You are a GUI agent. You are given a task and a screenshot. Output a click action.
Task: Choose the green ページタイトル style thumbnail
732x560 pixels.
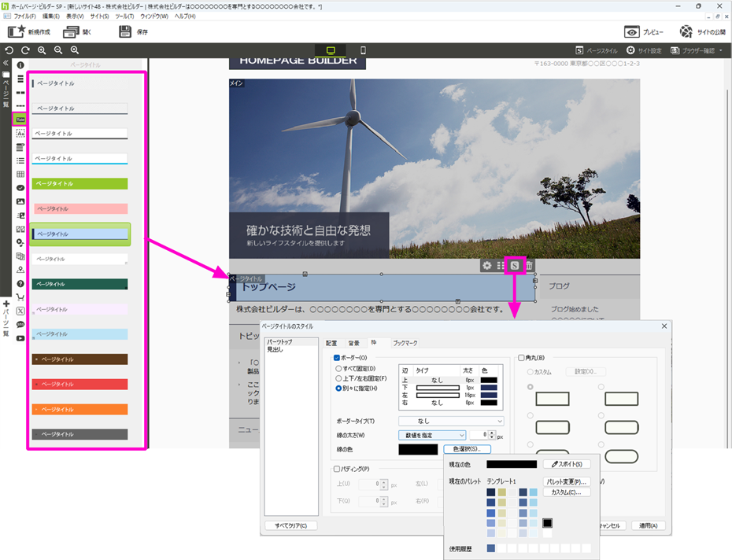tap(79, 183)
